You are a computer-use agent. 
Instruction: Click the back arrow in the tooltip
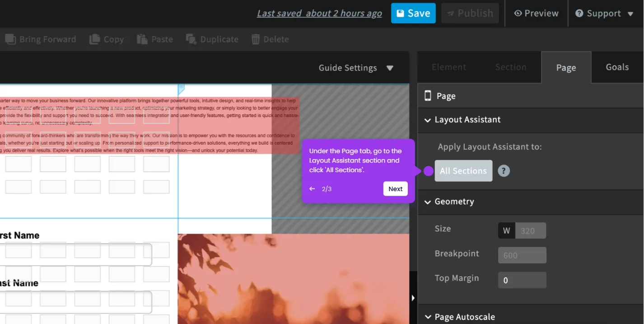pyautogui.click(x=312, y=189)
